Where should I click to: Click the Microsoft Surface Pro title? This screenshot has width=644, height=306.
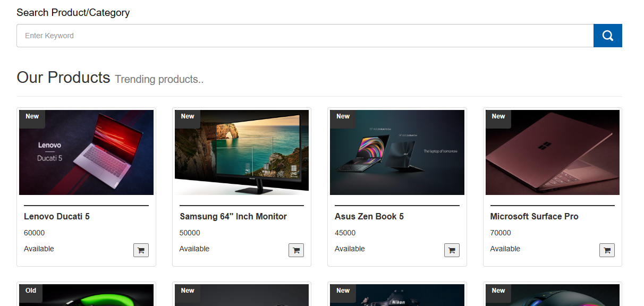tap(534, 216)
